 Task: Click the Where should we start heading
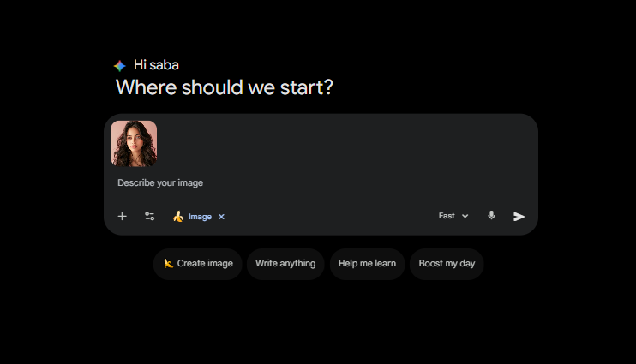(x=224, y=87)
